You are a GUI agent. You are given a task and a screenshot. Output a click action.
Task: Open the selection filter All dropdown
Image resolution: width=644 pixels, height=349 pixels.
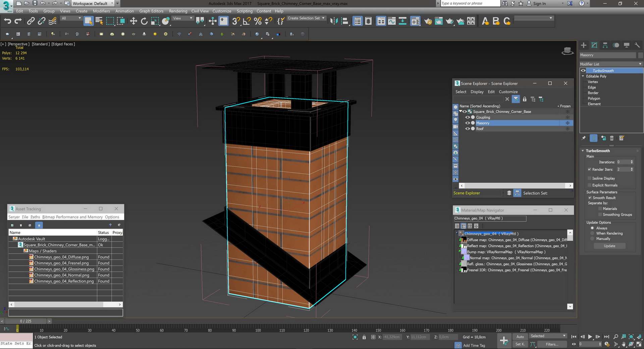click(x=71, y=18)
